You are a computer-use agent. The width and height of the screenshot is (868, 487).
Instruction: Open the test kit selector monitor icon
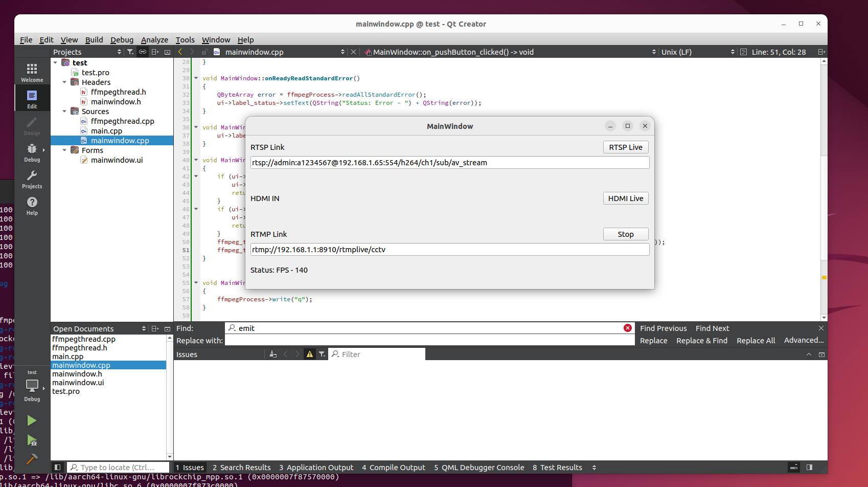[32, 386]
